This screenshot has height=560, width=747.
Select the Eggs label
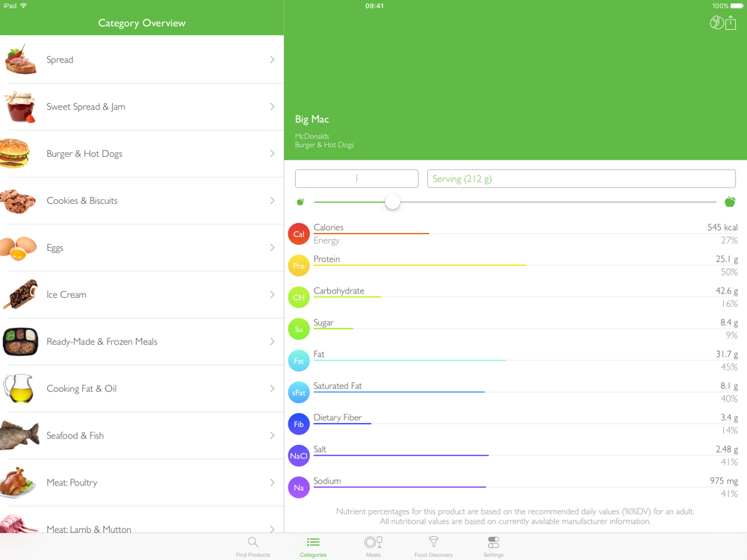point(55,248)
